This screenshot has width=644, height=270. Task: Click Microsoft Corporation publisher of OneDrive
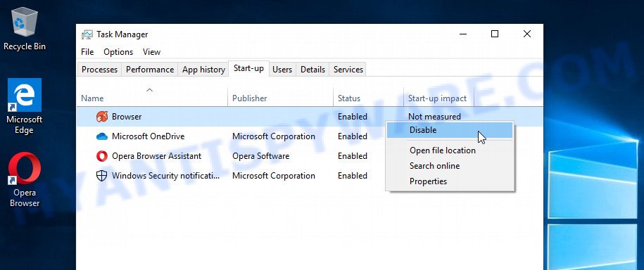[274, 136]
